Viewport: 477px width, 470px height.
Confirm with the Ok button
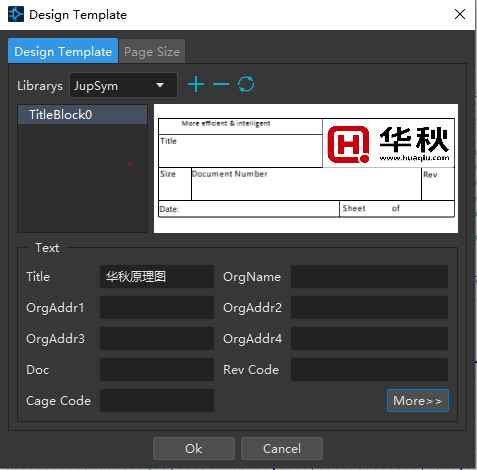click(x=194, y=448)
